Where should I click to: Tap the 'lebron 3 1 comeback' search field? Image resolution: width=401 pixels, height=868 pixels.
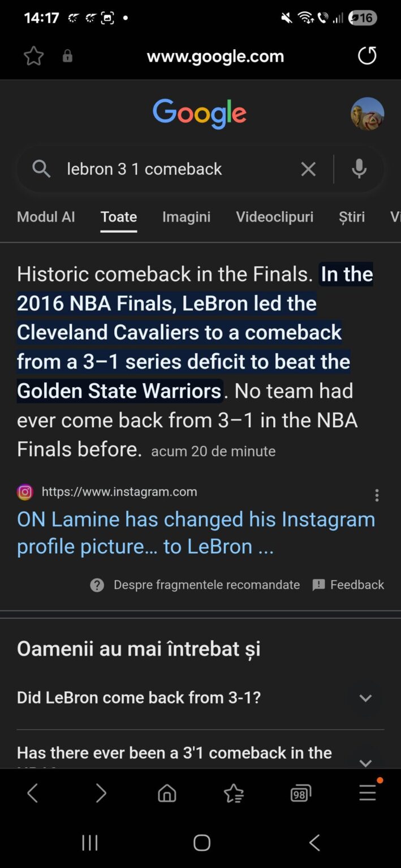(x=170, y=168)
